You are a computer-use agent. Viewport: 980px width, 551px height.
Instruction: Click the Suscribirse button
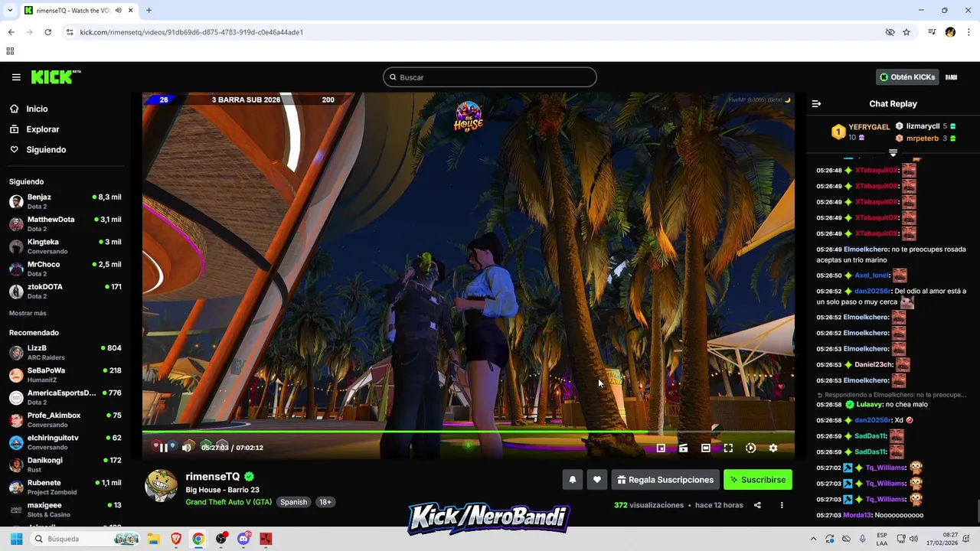point(758,480)
